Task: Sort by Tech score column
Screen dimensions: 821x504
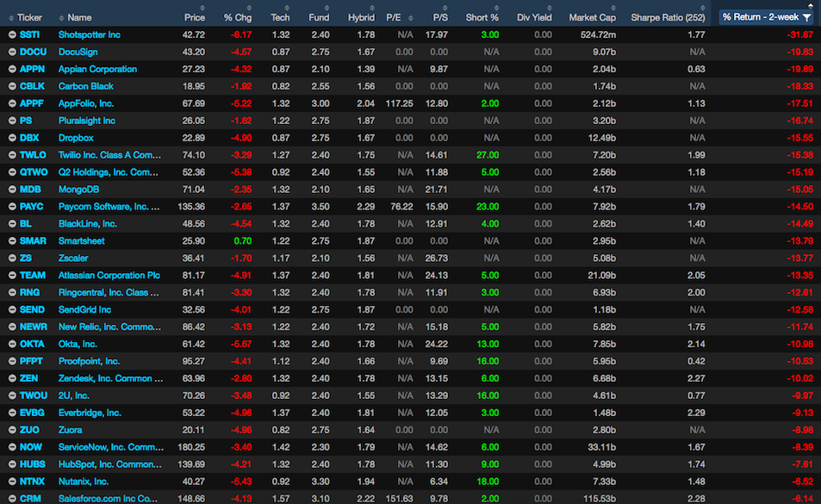Action: pyautogui.click(x=280, y=18)
